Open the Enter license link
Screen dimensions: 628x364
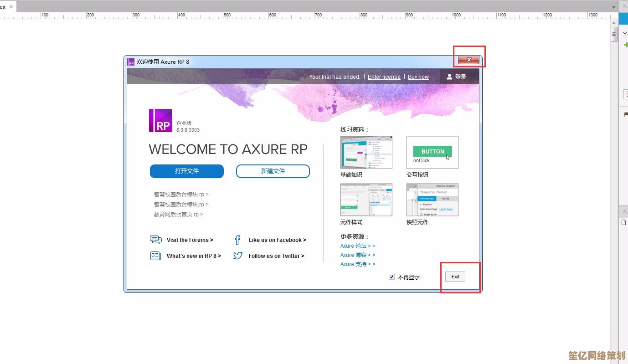tap(384, 77)
